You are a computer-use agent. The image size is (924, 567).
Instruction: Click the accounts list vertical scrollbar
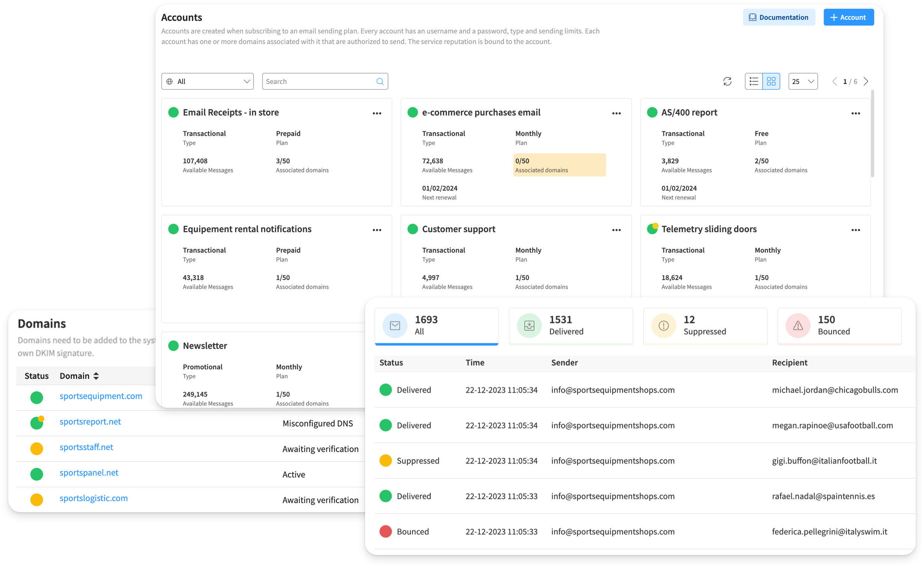(873, 133)
